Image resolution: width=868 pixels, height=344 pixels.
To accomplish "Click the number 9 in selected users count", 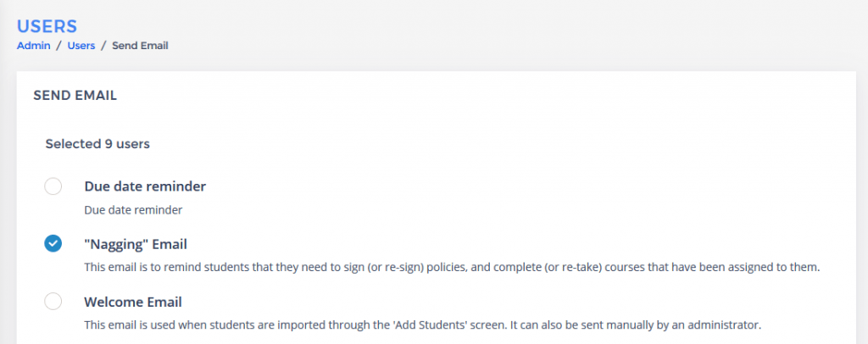I will [108, 144].
